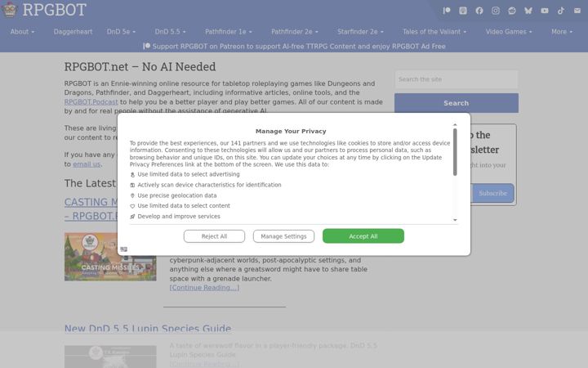Click the geolocation pin icon
The image size is (588, 368).
pos(132,195)
